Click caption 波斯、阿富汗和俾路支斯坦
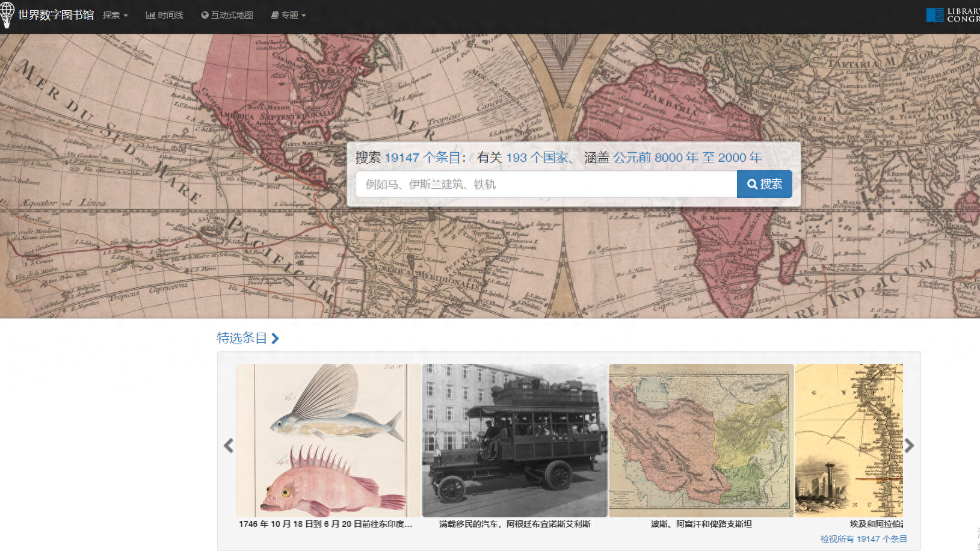980x551 pixels. [701, 524]
